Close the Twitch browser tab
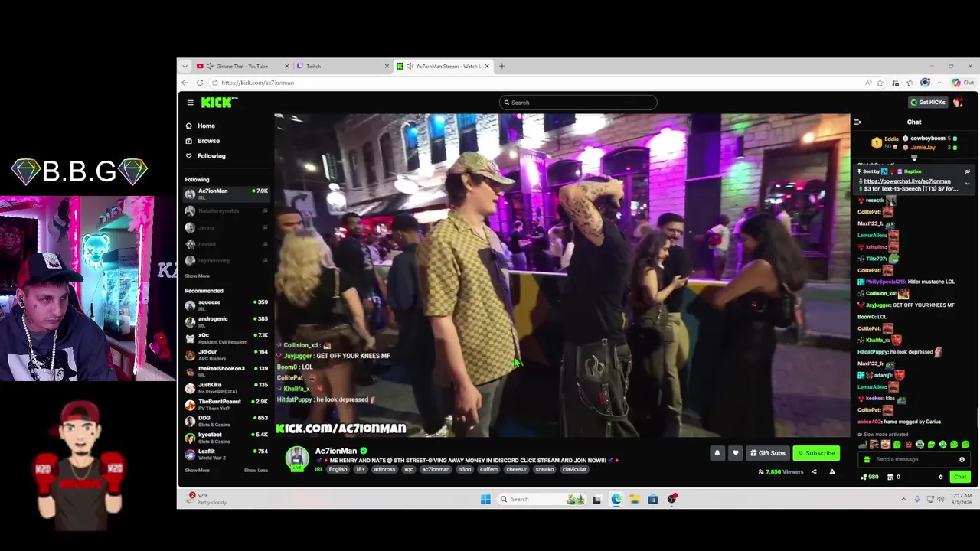Screen dimensions: 980x551 pos(387,67)
